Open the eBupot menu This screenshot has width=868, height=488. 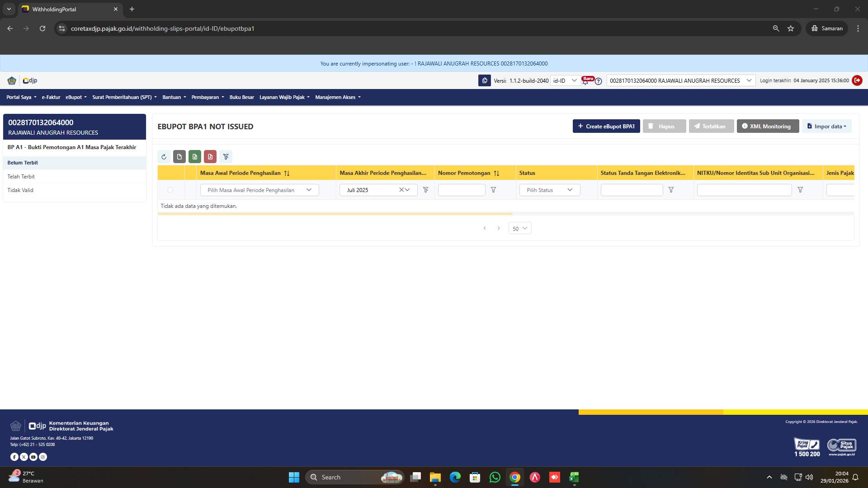coord(75,97)
